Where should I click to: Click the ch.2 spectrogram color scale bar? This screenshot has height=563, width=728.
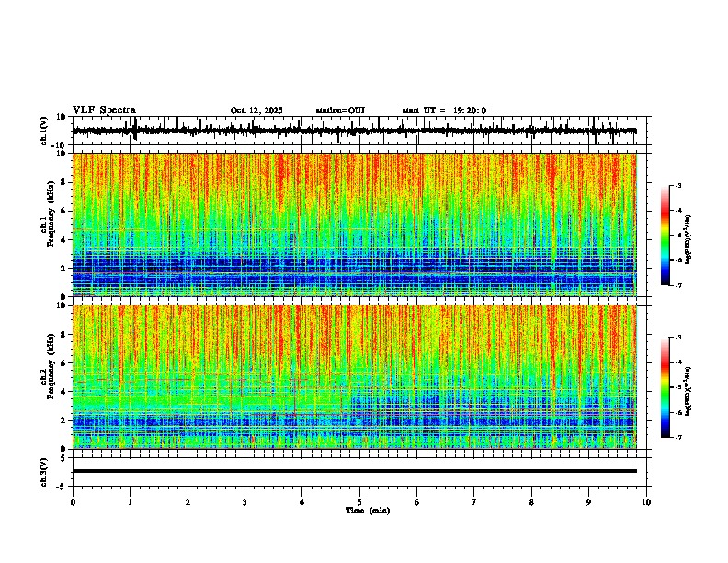665,387
